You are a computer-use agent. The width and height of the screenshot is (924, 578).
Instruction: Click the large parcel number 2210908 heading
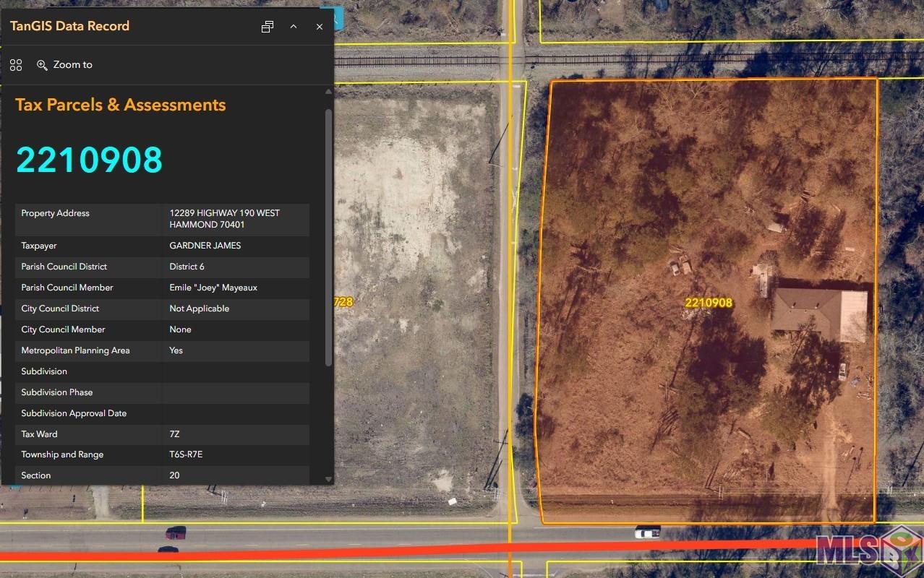click(x=90, y=160)
